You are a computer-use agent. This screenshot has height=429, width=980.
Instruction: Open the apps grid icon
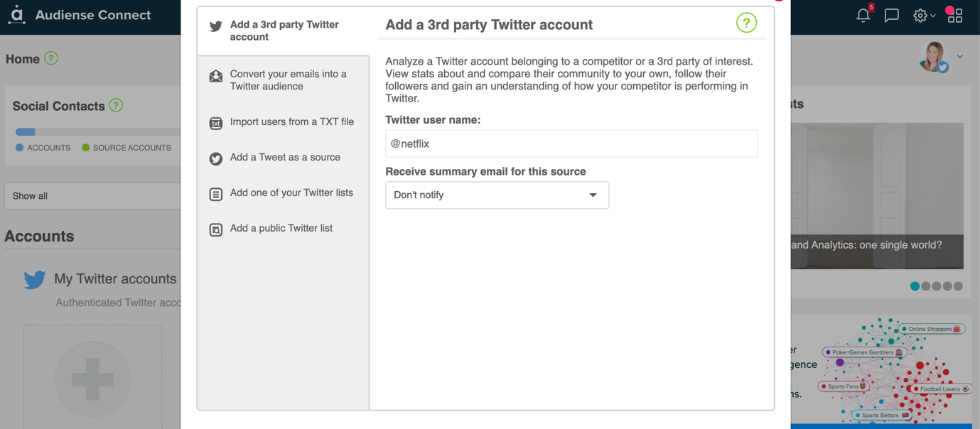coord(954,15)
